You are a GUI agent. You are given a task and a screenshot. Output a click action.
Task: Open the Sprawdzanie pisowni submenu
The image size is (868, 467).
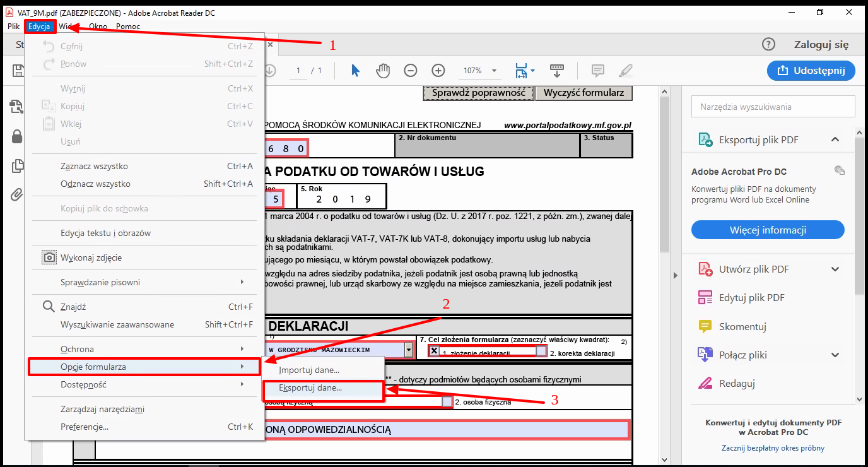(144, 282)
